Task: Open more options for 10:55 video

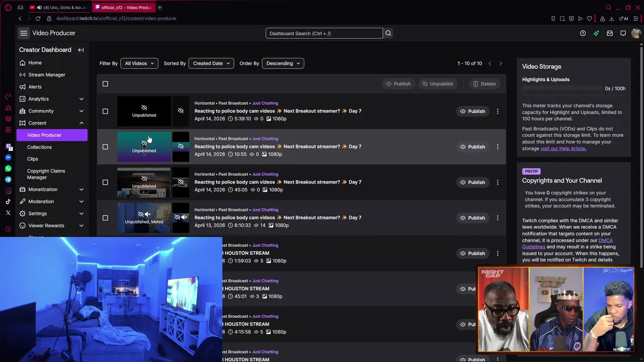Action: coord(498,147)
